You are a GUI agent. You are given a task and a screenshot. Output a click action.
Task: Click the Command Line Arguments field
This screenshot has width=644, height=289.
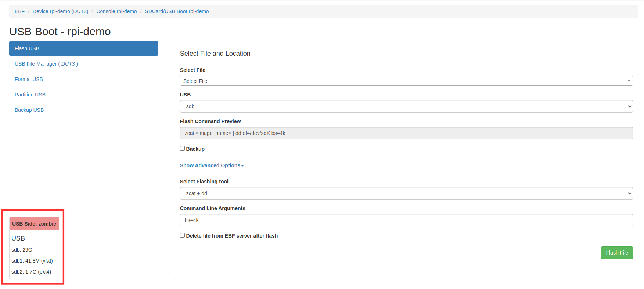(406, 220)
